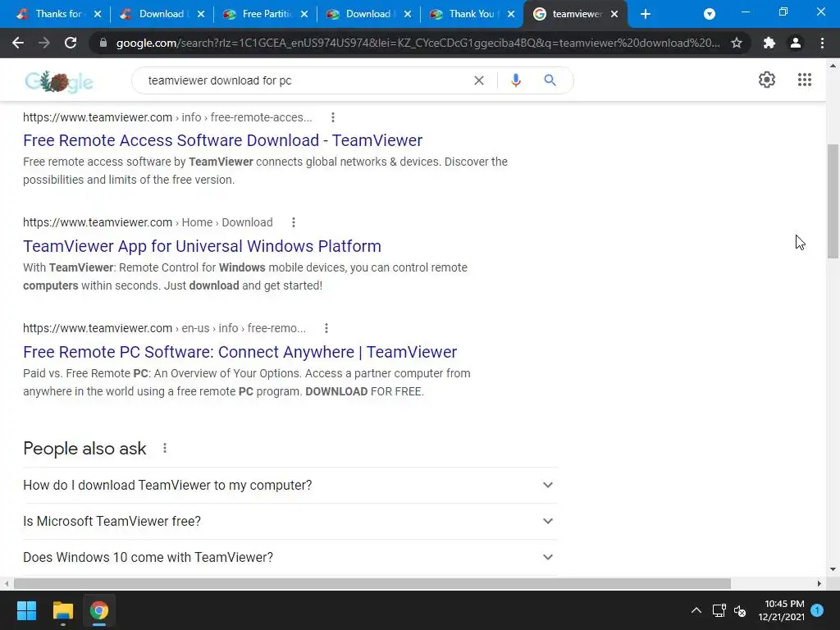840x630 pixels.
Task: Open the Google apps grid
Action: click(x=804, y=80)
